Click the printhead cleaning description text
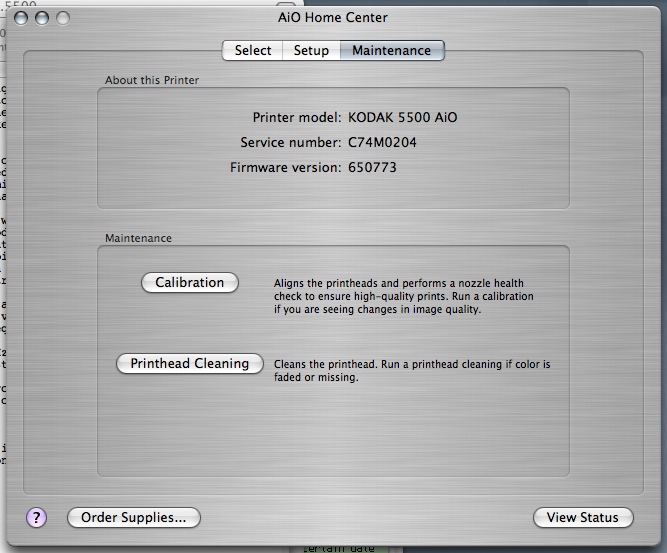The image size is (667, 553). 411,371
